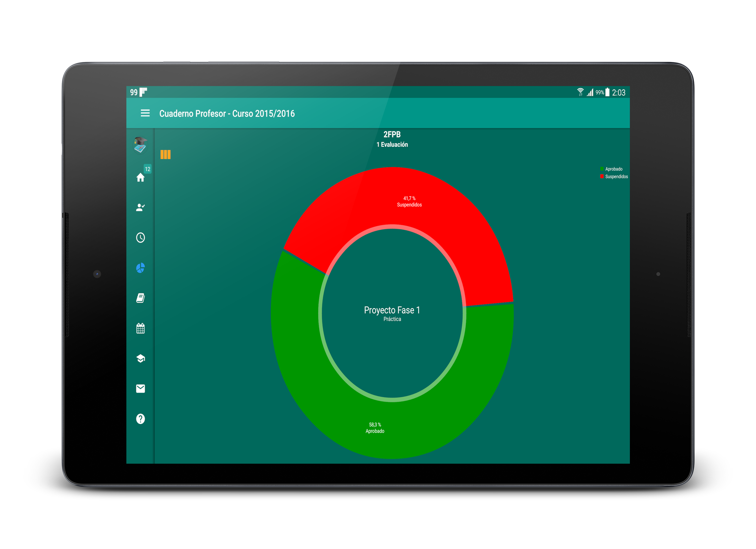Viewport: 756px width, 549px height.
Task: Tap the signal strength icon
Action: pos(590,92)
